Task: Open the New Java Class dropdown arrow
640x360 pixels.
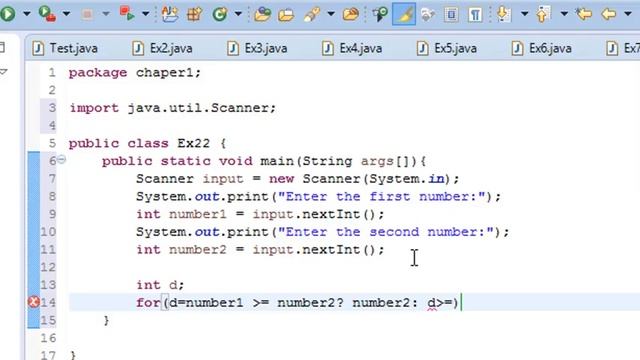Action: point(238,14)
